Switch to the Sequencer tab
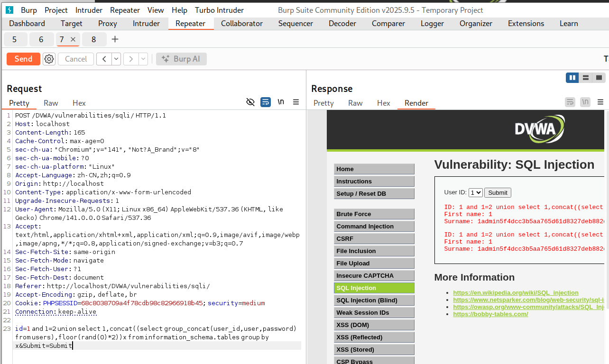The image size is (609, 364). [x=295, y=23]
